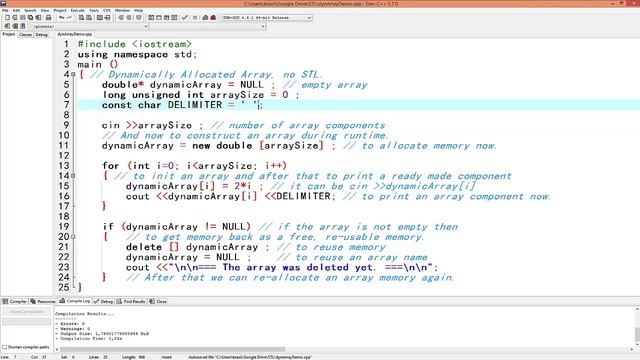The width and height of the screenshot is (640, 360).
Task: Switch to the Classes sidebar tab
Action: 25,35
